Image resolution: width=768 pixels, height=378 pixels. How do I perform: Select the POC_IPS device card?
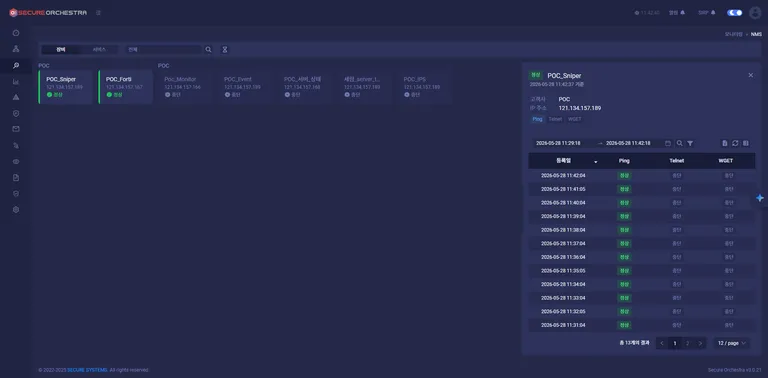click(424, 87)
